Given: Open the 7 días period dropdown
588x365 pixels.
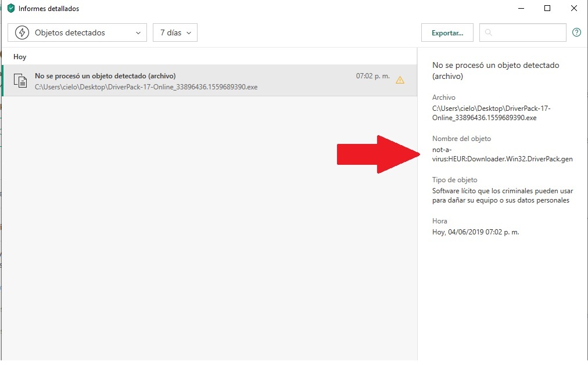Looking at the screenshot, I should [175, 32].
